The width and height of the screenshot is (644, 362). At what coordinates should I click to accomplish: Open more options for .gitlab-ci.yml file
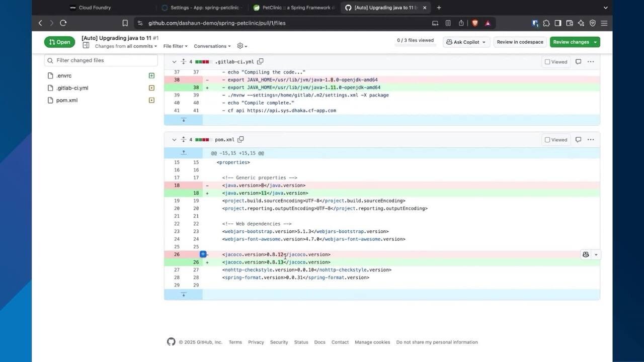click(x=591, y=62)
